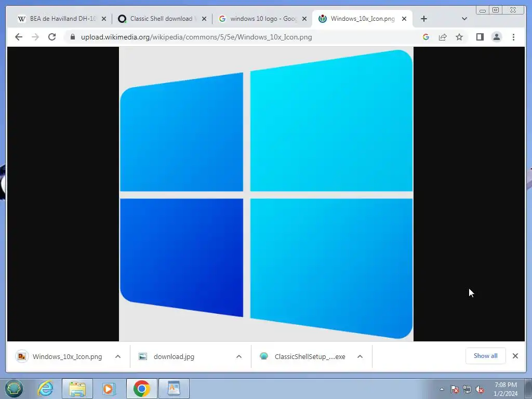Image resolution: width=532 pixels, height=399 pixels.
Task: Open the Start menu shell button
Action: 14,389
